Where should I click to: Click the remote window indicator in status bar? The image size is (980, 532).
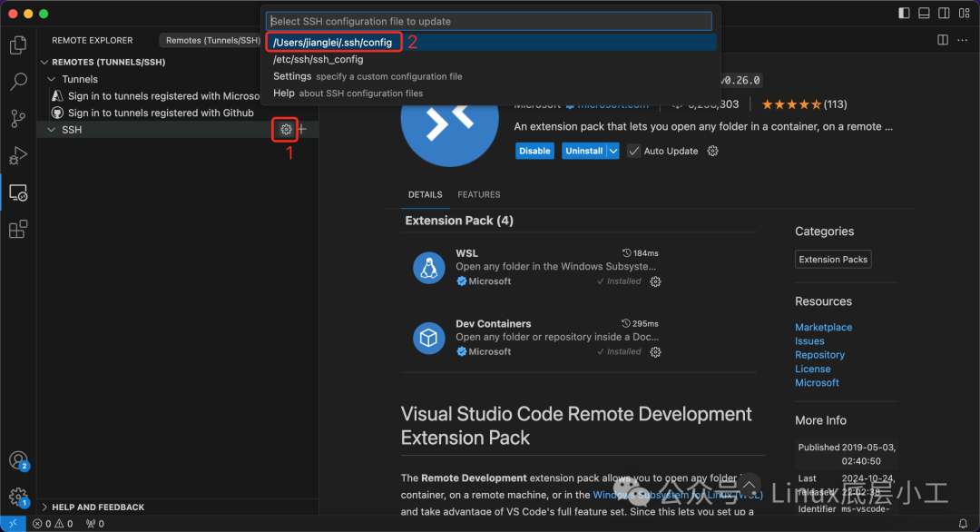[13, 524]
